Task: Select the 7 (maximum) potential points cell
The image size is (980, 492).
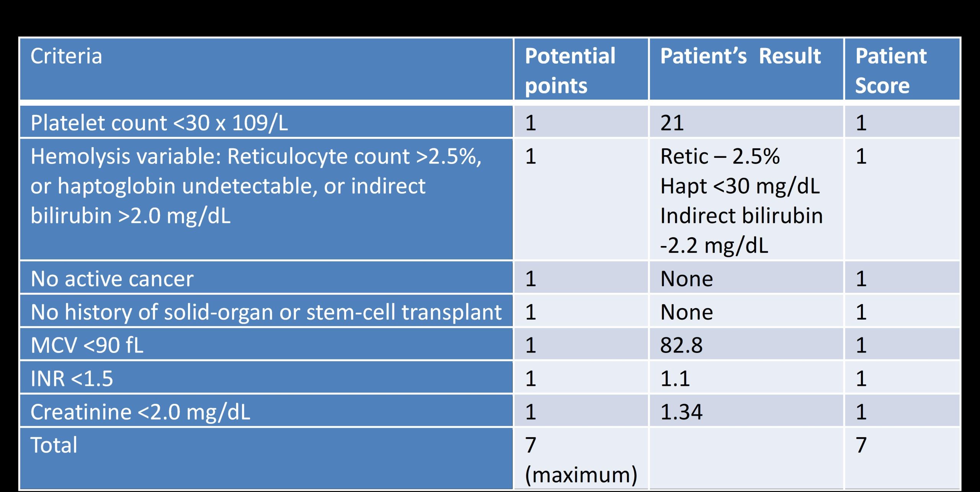Action: pyautogui.click(x=580, y=459)
